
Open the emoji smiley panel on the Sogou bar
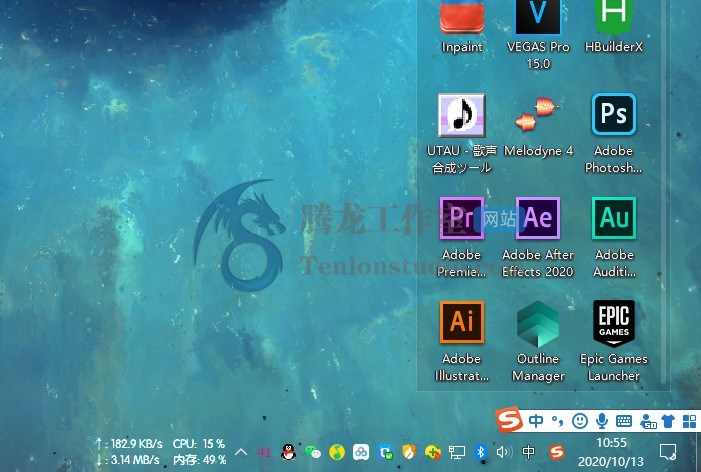coord(580,421)
